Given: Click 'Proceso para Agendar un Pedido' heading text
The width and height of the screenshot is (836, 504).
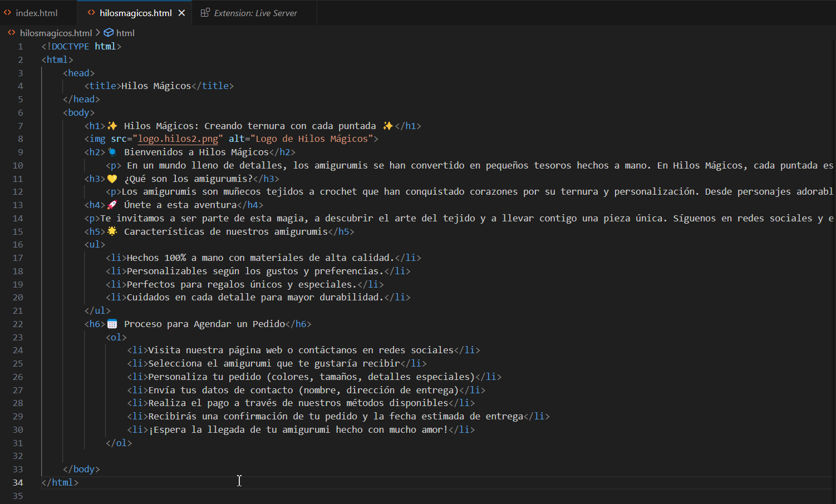Looking at the screenshot, I should pyautogui.click(x=204, y=324).
